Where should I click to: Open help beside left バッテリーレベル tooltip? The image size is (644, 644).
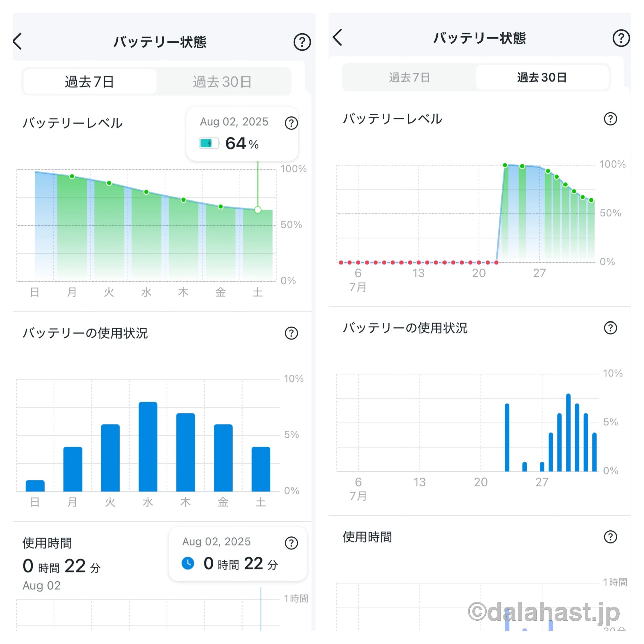[291, 123]
